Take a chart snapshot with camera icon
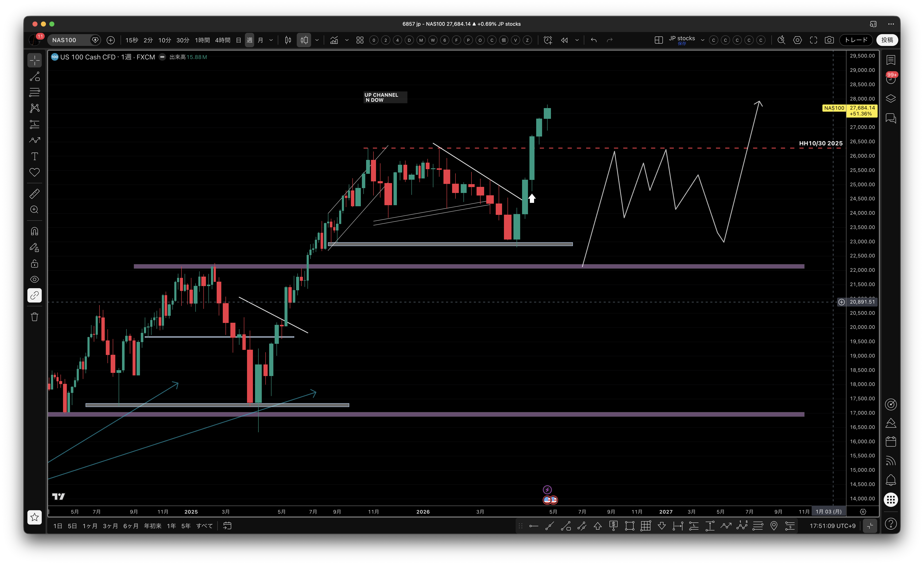 (830, 40)
